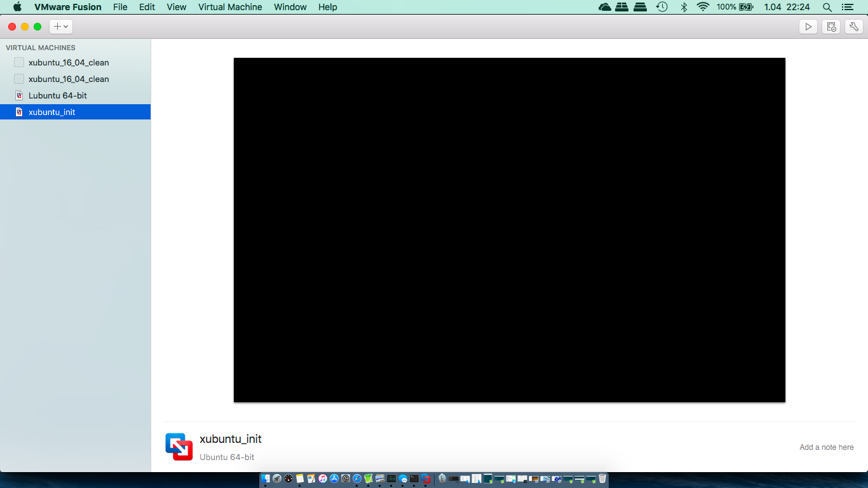Open iTunes in the Dock
Image resolution: width=868 pixels, height=488 pixels.
pyautogui.click(x=323, y=478)
